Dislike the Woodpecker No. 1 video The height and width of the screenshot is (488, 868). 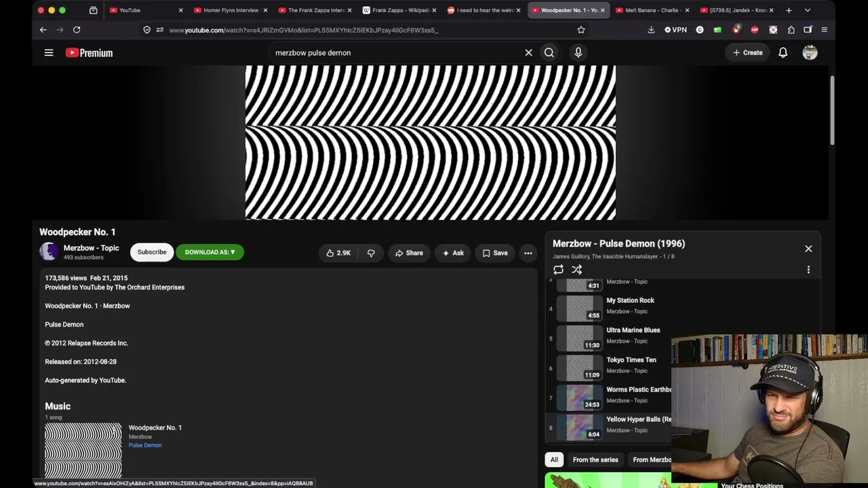click(x=371, y=253)
